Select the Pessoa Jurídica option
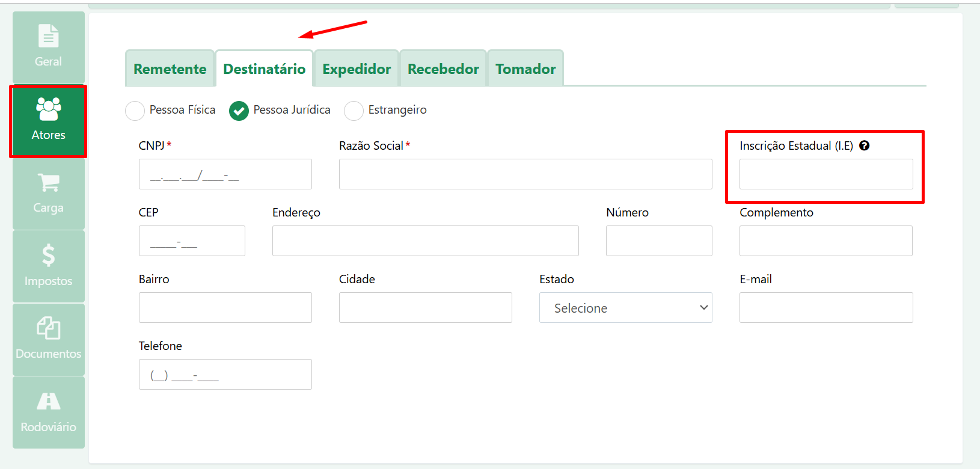The width and height of the screenshot is (980, 469). pos(239,111)
